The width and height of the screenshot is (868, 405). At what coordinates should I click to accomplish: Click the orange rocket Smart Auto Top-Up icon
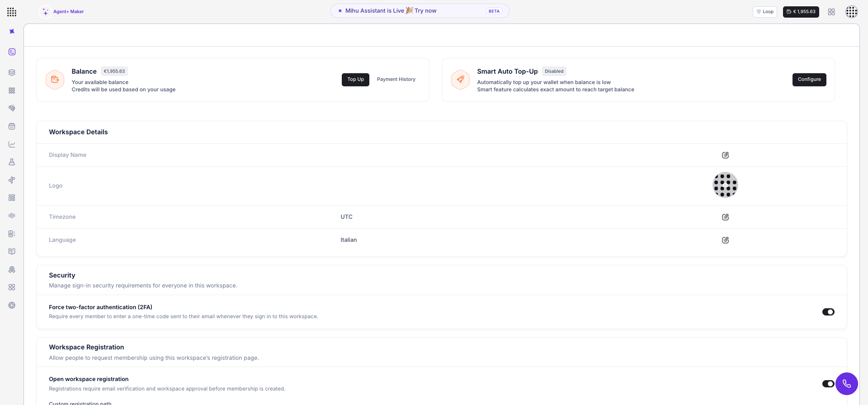pyautogui.click(x=460, y=80)
